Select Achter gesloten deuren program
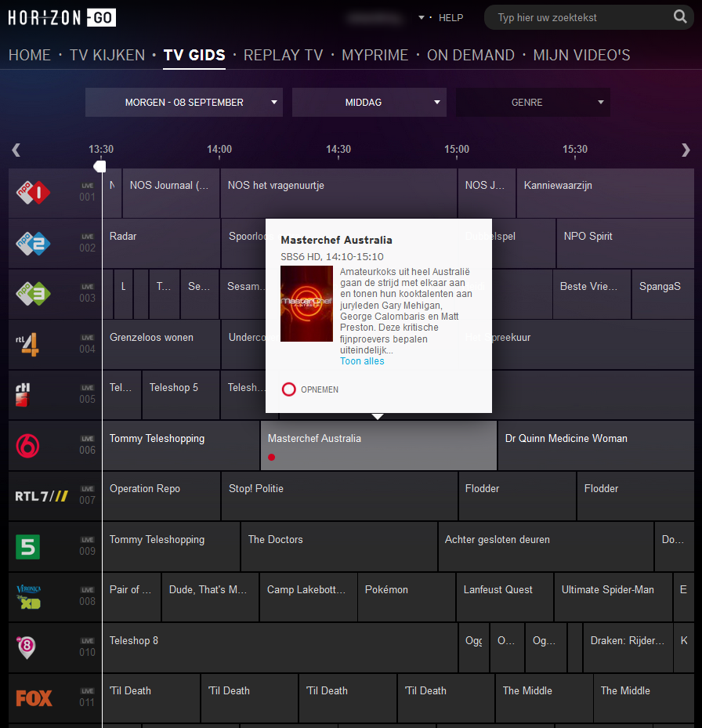This screenshot has width=702, height=728. tap(546, 546)
